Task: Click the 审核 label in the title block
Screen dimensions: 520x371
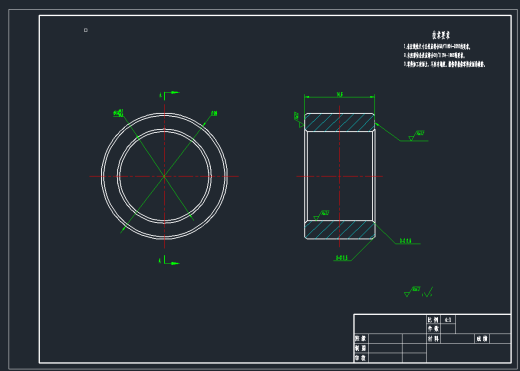Action: 361,358
